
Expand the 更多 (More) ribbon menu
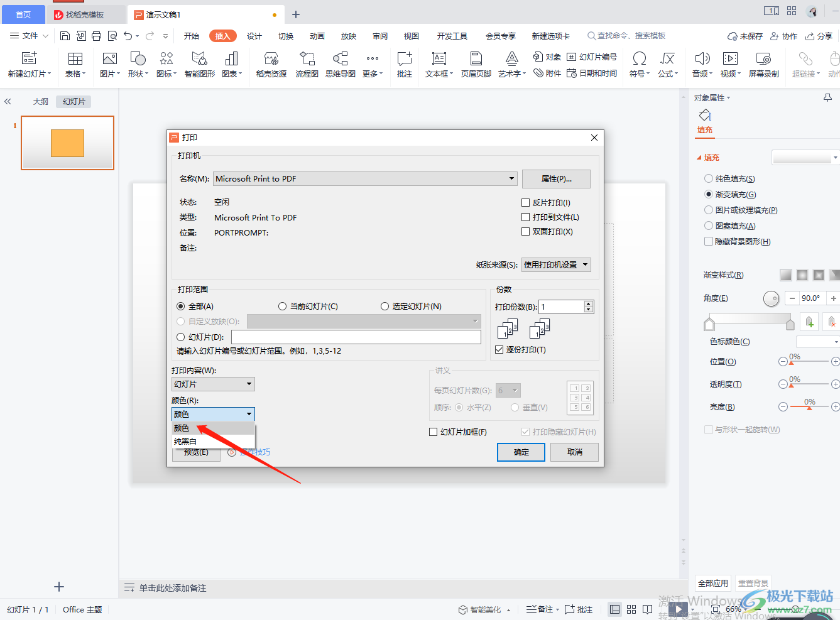373,65
